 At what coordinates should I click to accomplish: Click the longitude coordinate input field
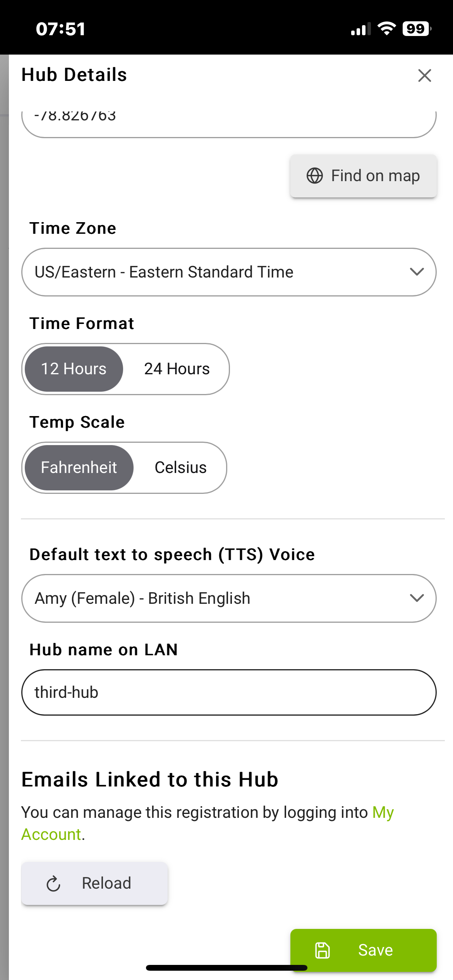click(x=228, y=122)
